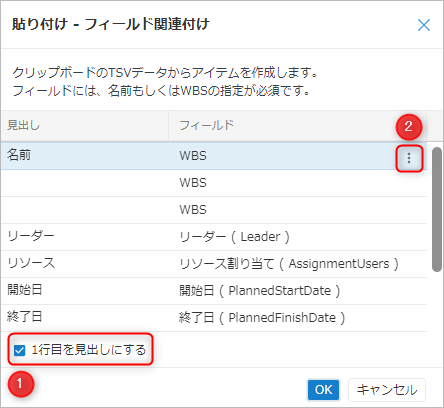444x408 pixels.
Task: Select the 名前 heading cell
Action: [x=85, y=156]
